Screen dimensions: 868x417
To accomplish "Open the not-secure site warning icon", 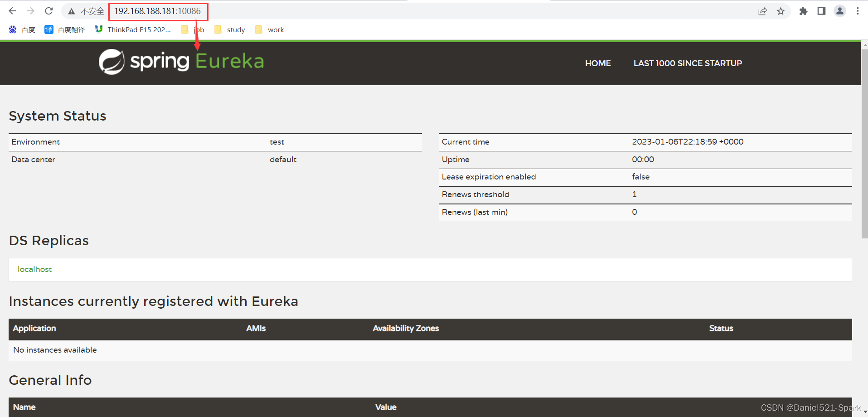I will coord(71,11).
